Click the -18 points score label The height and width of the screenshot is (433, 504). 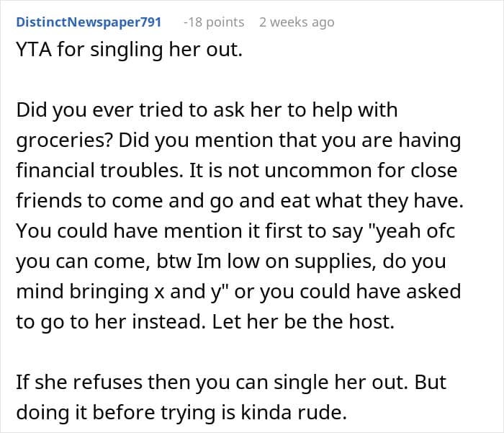click(x=214, y=22)
